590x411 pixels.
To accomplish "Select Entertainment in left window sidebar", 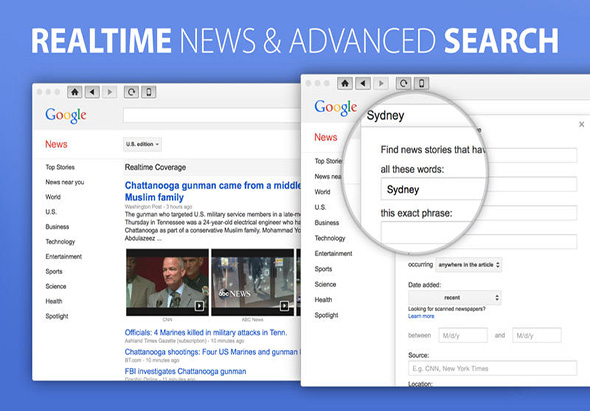I will click(64, 257).
